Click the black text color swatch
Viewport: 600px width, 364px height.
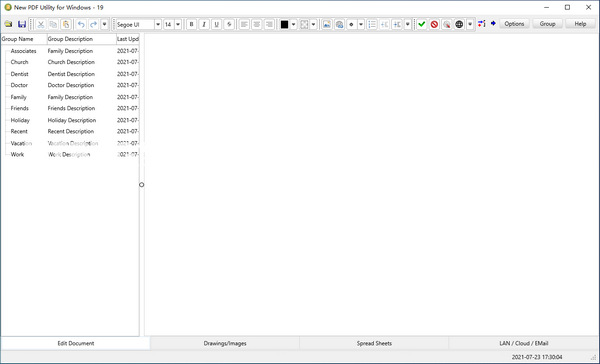coord(284,24)
